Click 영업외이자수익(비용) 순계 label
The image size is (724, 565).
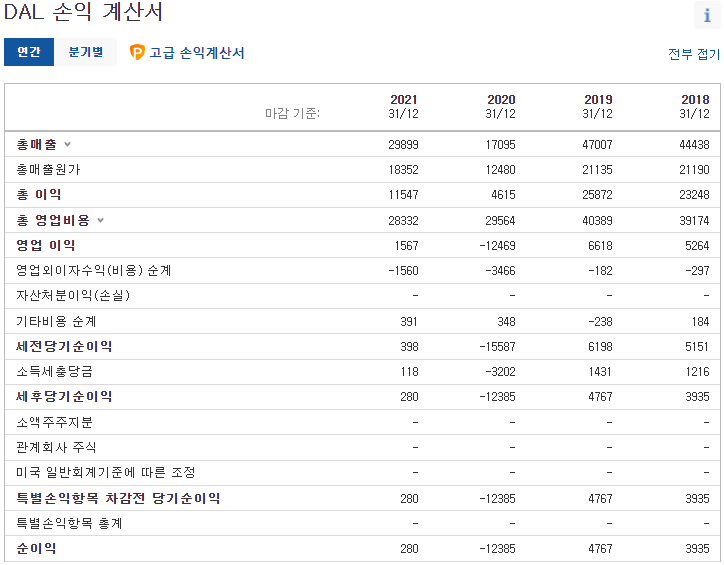[x=94, y=270]
